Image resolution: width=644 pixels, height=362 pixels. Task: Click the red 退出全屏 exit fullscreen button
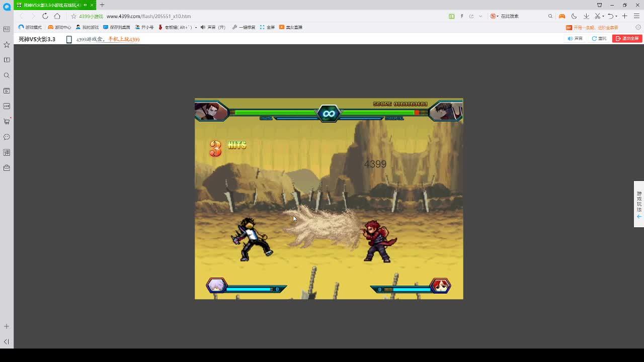point(627,39)
